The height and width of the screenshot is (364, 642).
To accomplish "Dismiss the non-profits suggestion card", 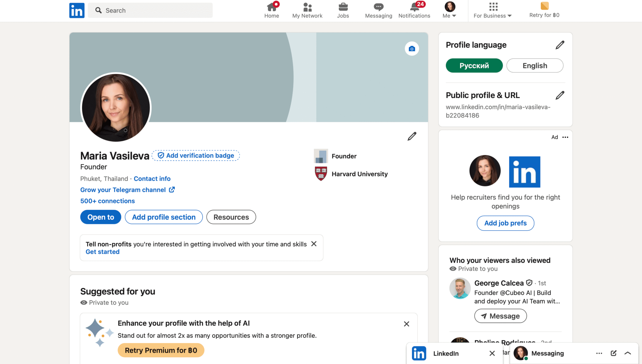I will pyautogui.click(x=314, y=244).
